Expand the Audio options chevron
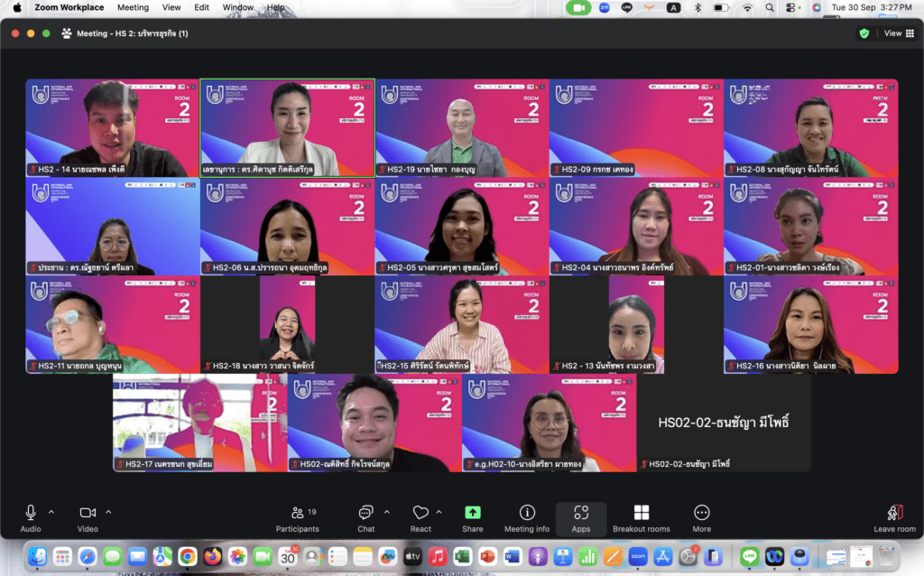924x576 pixels. [x=51, y=512]
